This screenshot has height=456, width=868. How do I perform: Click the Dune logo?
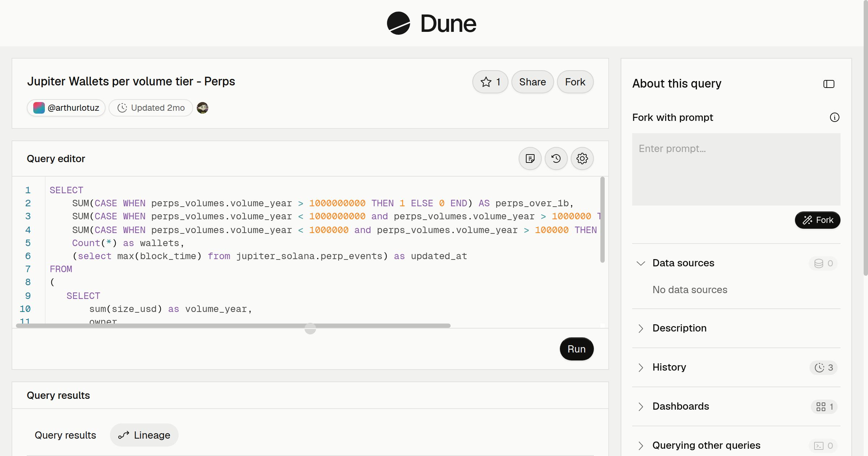tap(431, 23)
